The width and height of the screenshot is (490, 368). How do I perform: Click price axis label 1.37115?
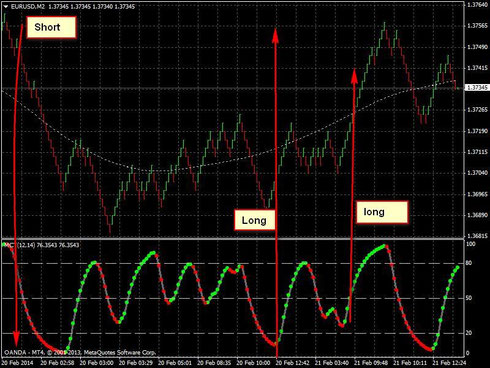tap(477, 152)
